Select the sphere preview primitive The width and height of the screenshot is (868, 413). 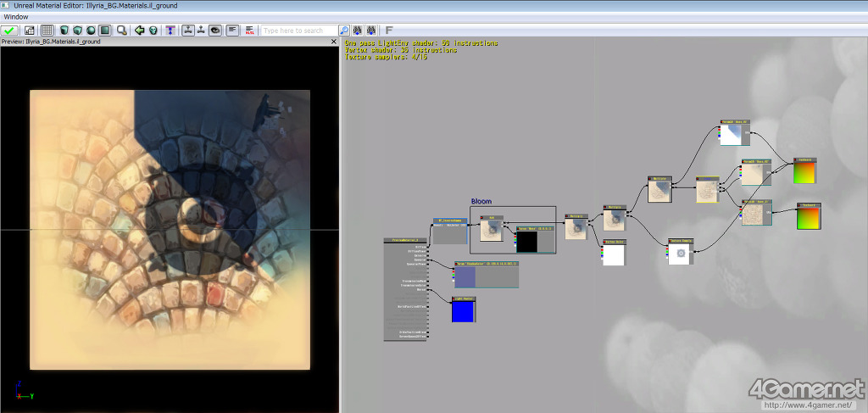point(92,31)
